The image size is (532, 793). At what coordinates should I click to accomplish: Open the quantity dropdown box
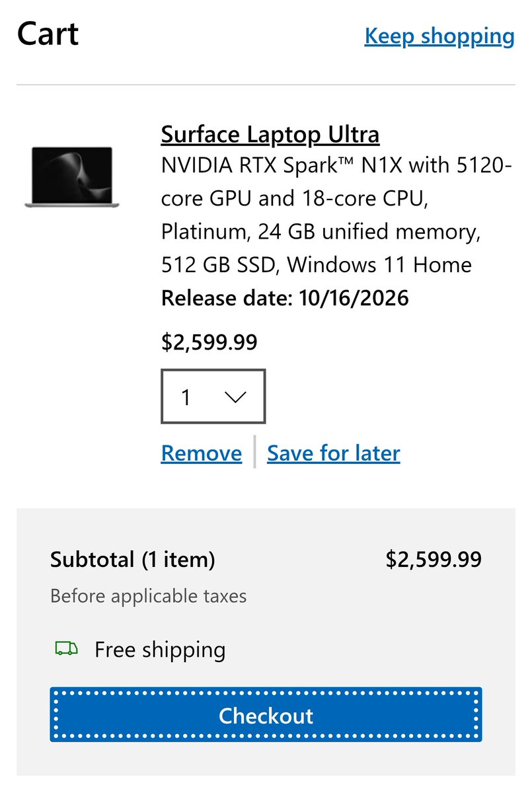213,397
